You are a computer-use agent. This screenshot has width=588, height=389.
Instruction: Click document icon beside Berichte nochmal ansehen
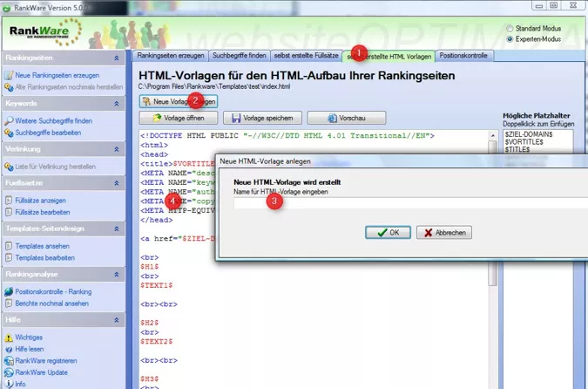pos(9,304)
